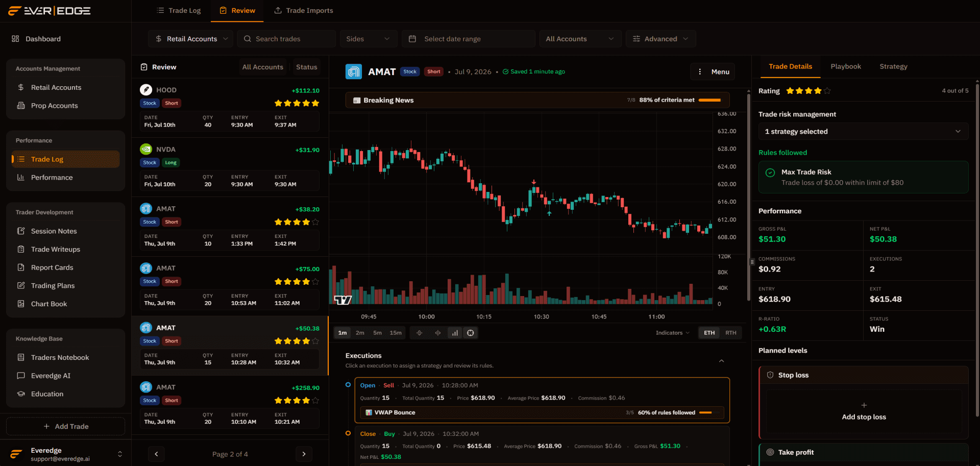Click the AMAT ticker logo in trade header

pyautogui.click(x=354, y=72)
